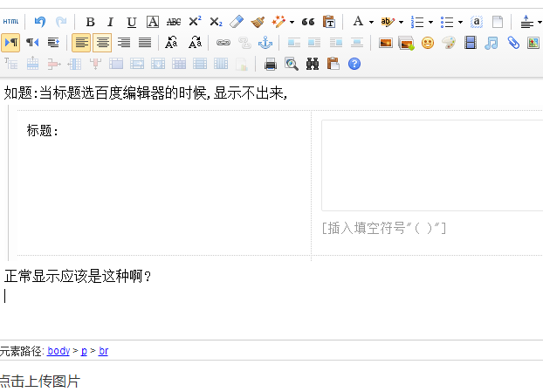Open search and replace binoculars icon
This screenshot has height=392, width=543.
[312, 64]
